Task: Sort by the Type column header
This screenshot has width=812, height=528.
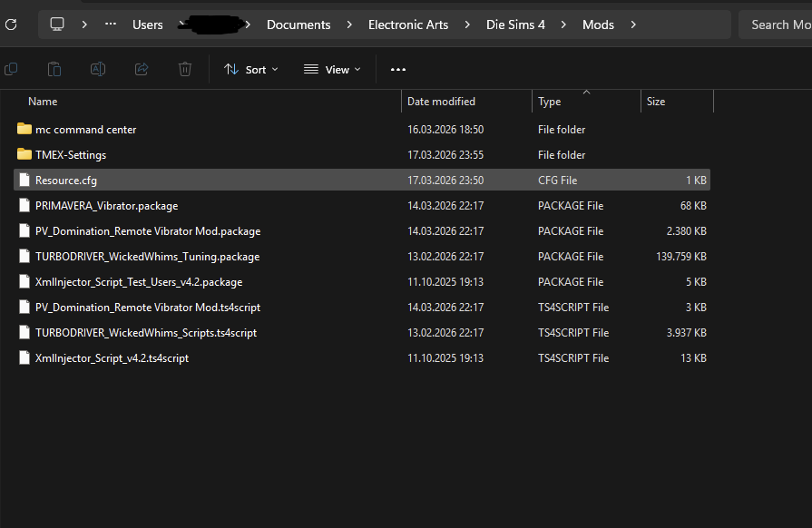Action: [x=550, y=102]
